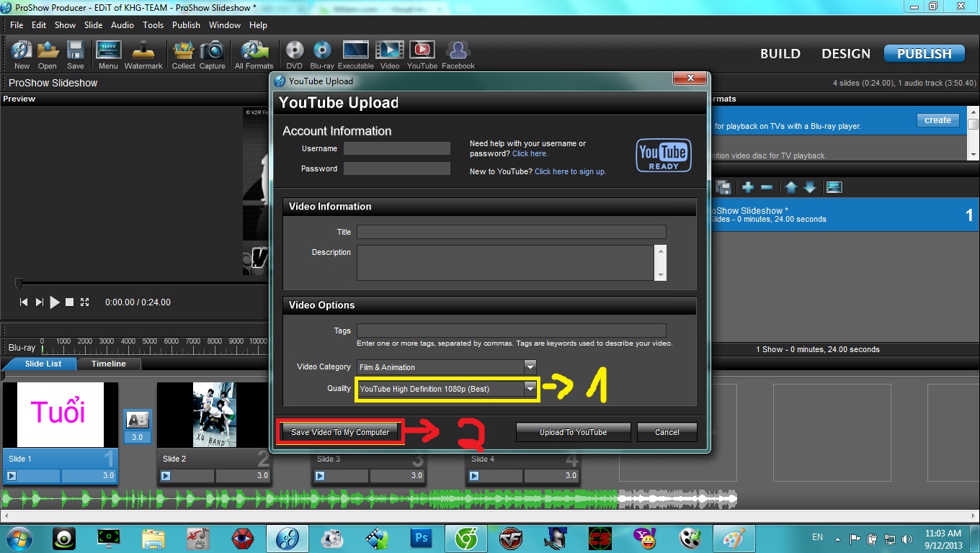Open the Publish menu
Image resolution: width=980 pixels, height=553 pixels.
(186, 24)
